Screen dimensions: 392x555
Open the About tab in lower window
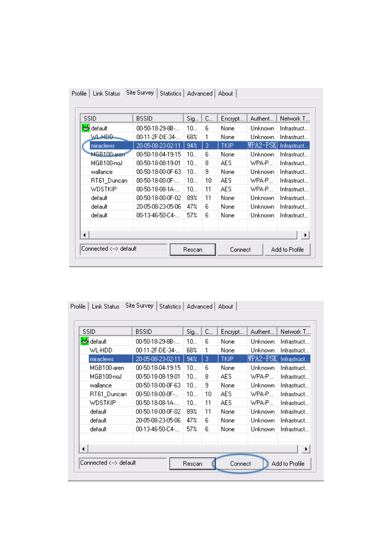226,306
